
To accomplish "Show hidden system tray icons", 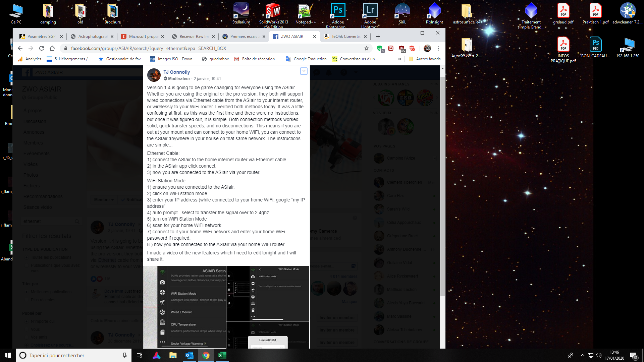I will (x=582, y=355).
